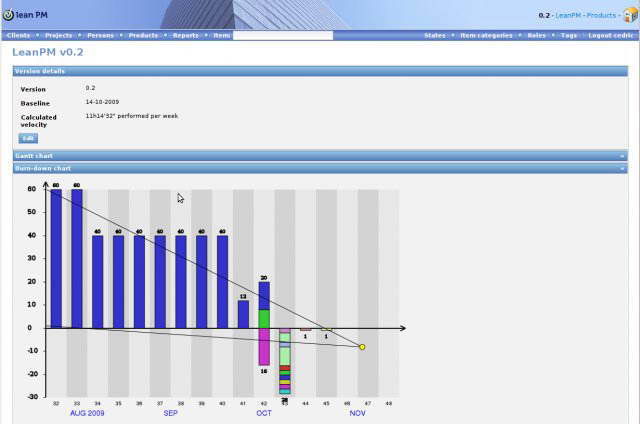Click the baseline date 14-10-2009
This screenshot has width=640, height=424.
(x=102, y=102)
